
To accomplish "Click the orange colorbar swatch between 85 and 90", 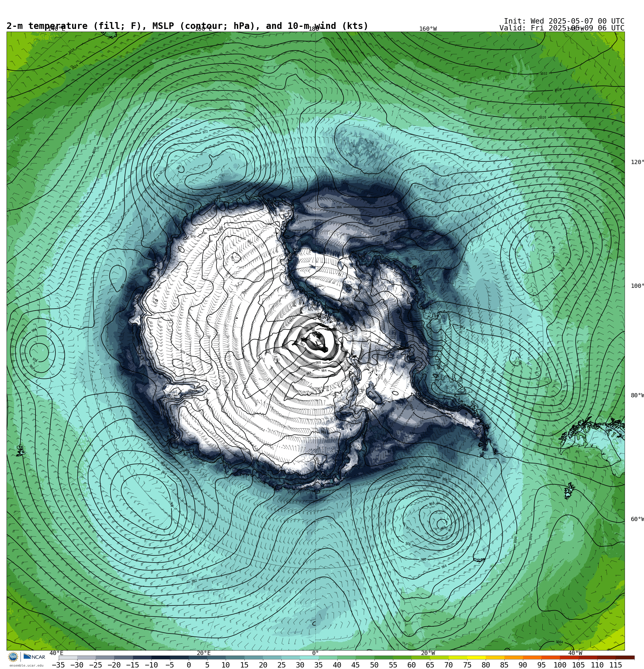I will pyautogui.click(x=513, y=657).
